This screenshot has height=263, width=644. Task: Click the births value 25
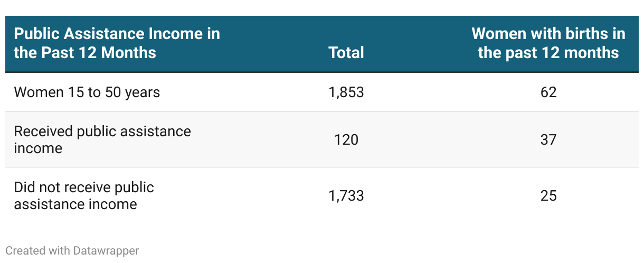pyautogui.click(x=548, y=196)
